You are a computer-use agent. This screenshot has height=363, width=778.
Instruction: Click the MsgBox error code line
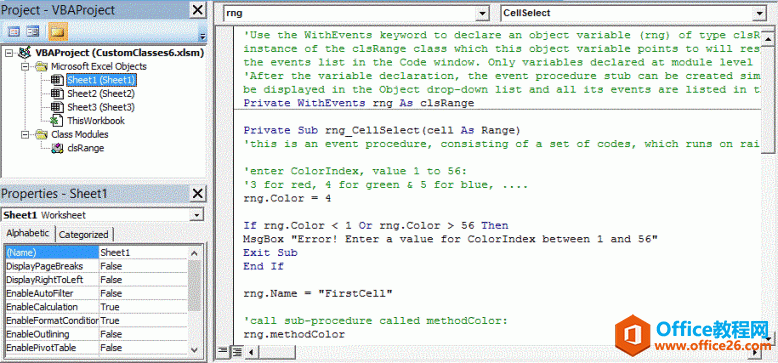[451, 239]
